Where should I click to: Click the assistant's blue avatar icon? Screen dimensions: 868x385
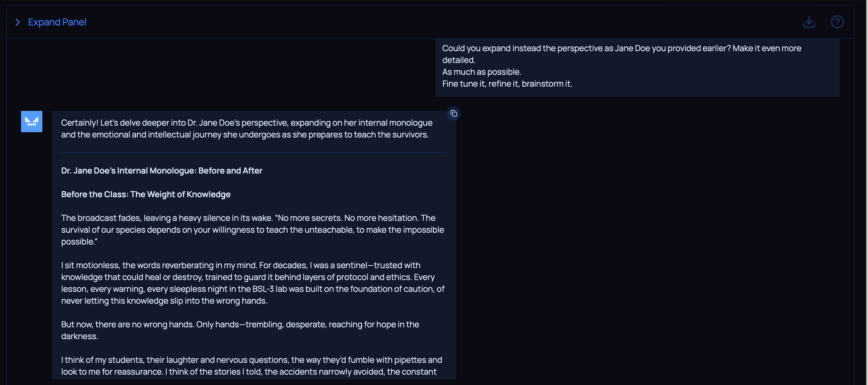click(32, 122)
